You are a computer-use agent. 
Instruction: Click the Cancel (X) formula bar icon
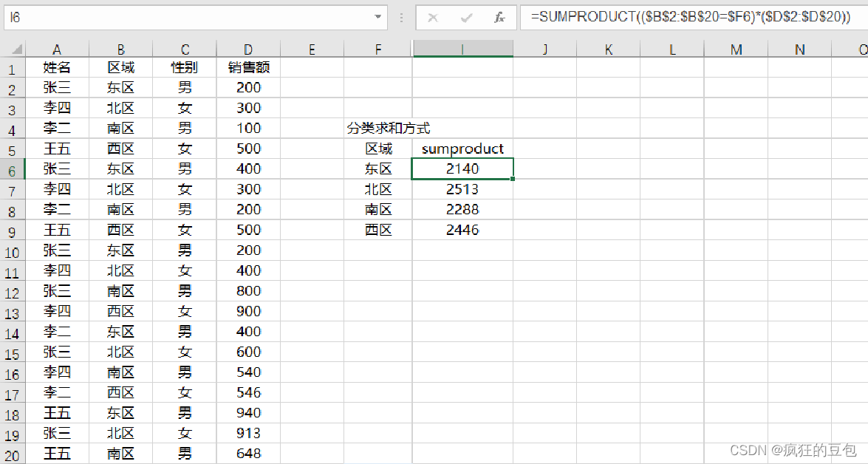click(433, 18)
